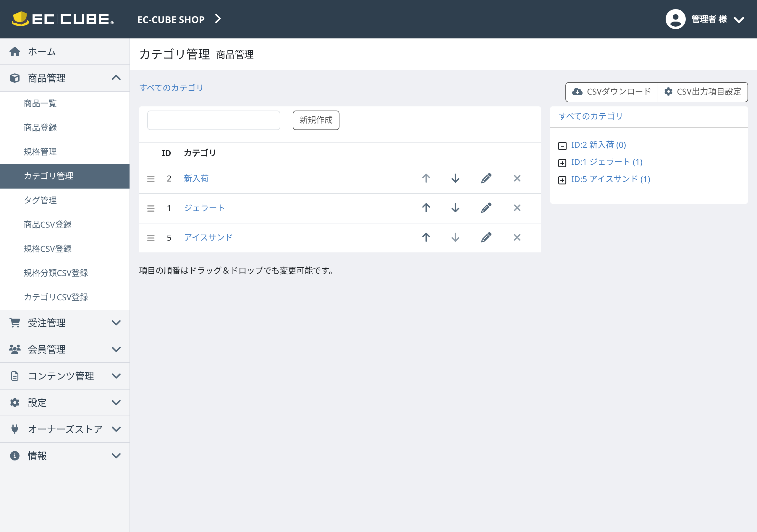Expand the ID:5 アイスサンド tree node
The image size is (757, 532).
[x=562, y=180]
